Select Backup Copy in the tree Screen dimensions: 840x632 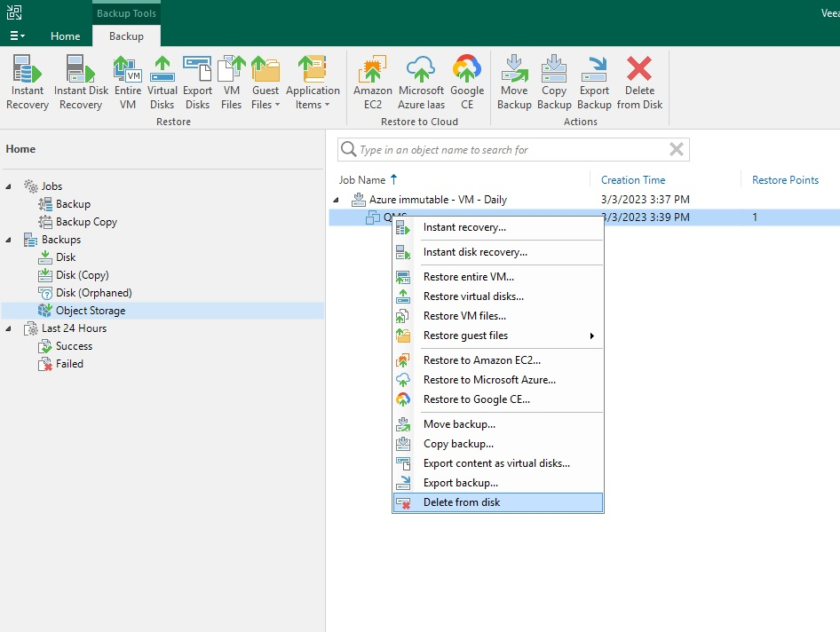(86, 222)
